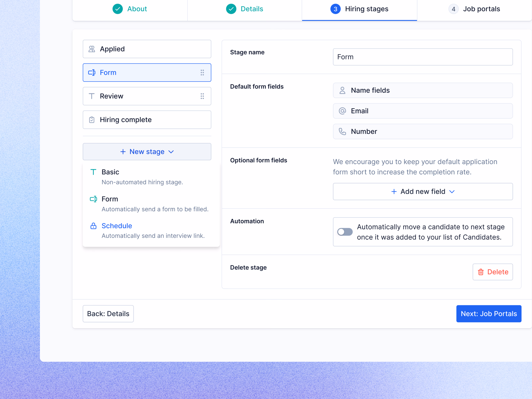Screen dimensions: 532x399
Task: Click the step 4 number badge
Action: pos(454,9)
